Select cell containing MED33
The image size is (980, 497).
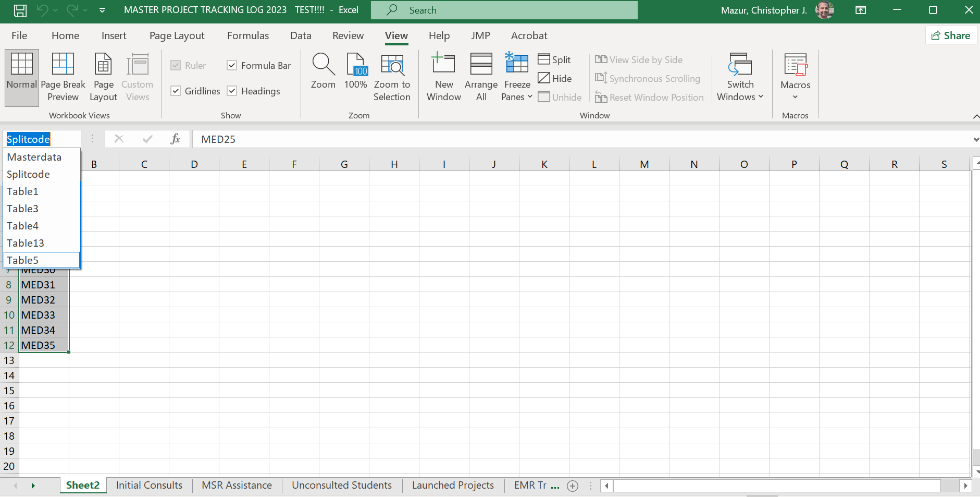[x=44, y=315]
